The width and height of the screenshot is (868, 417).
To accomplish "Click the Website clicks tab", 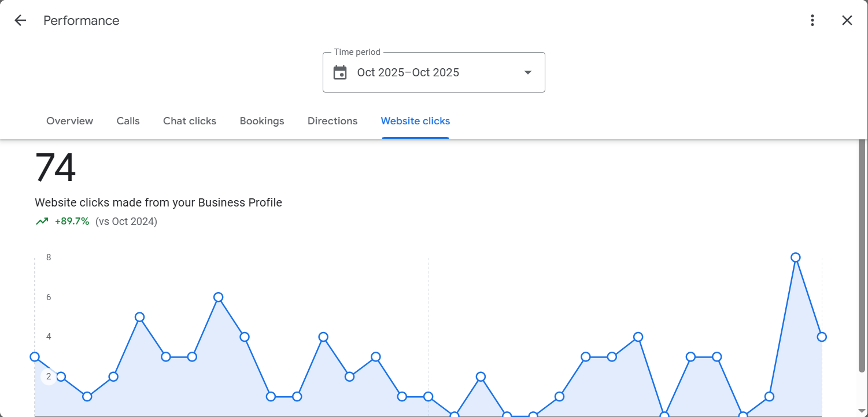I will click(x=415, y=121).
